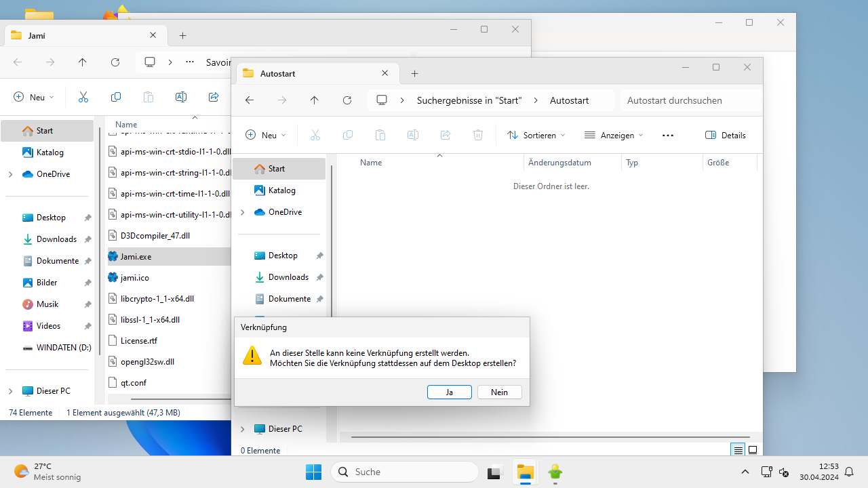Click the Cut scissors icon in Jami window toolbar
Image resolution: width=868 pixels, height=488 pixels.
[83, 97]
